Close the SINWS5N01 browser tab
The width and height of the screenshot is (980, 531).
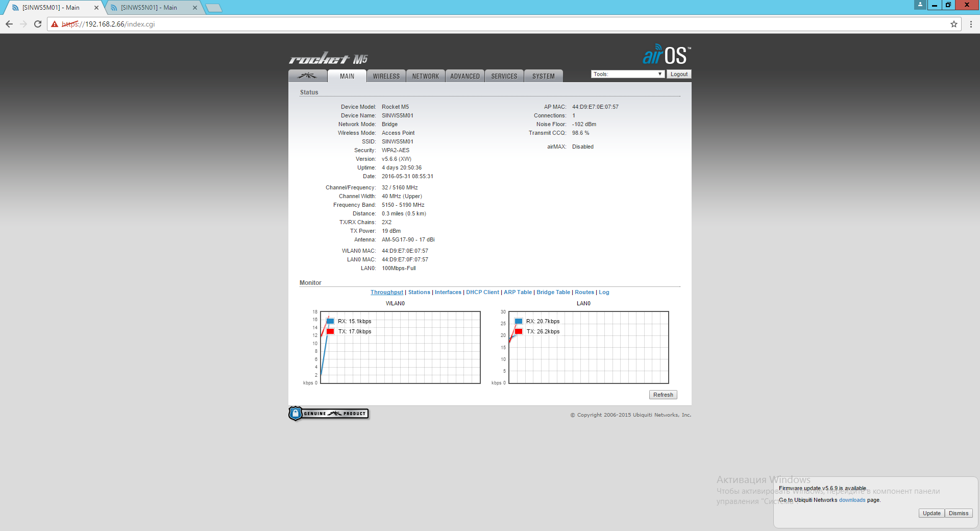coord(194,8)
